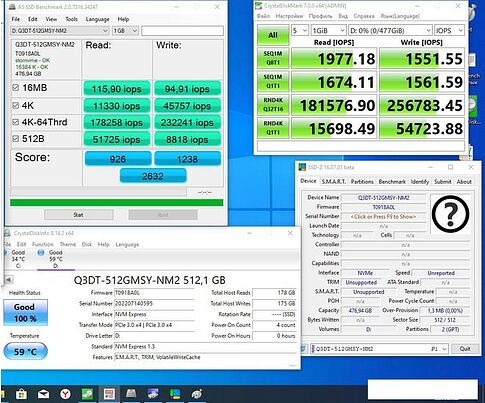Click the Start button in AS SSD Benchmark
485x403 pixels.
[x=79, y=215]
